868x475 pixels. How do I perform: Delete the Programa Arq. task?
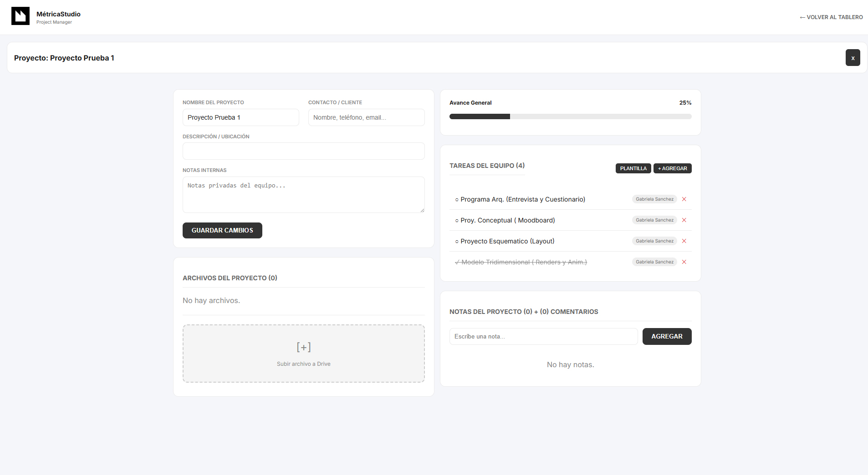[684, 199]
